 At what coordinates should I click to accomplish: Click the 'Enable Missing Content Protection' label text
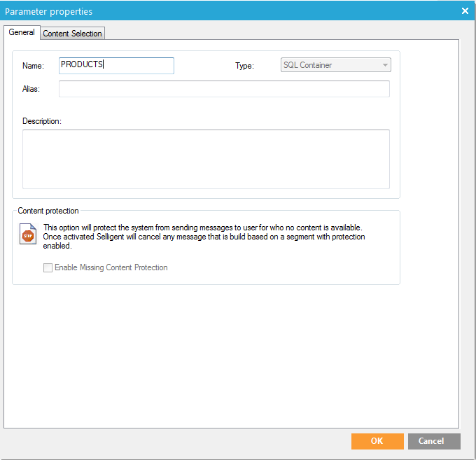point(111,267)
